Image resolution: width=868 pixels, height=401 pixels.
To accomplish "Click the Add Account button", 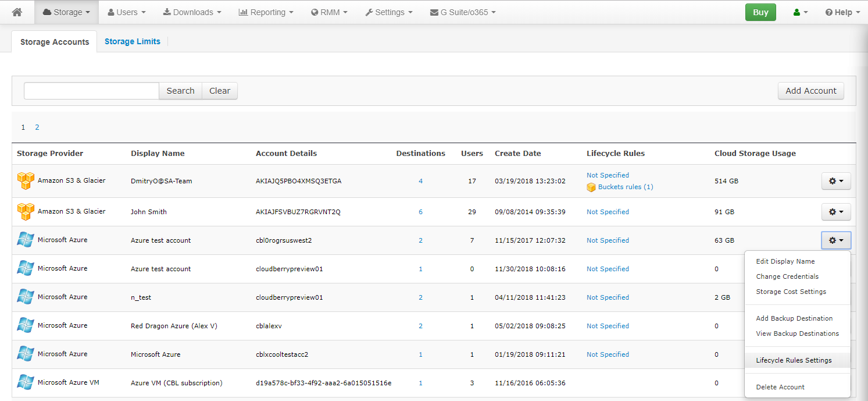I will 811,91.
